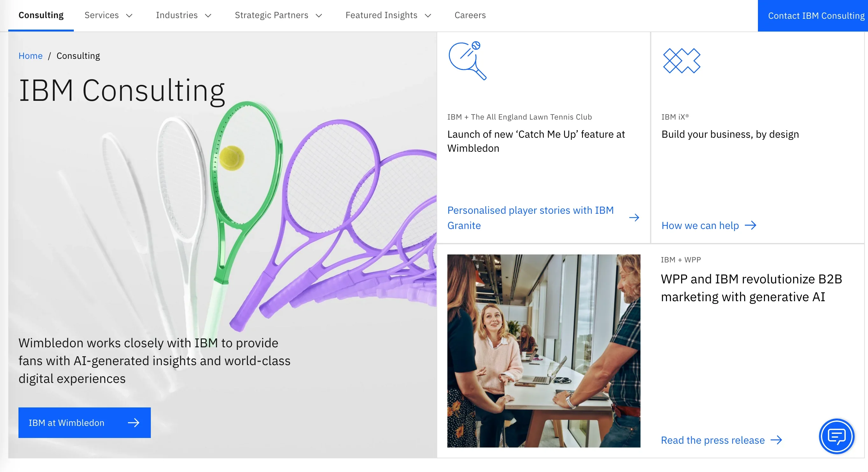Click the arrow next to How we can help
Image resolution: width=868 pixels, height=472 pixels.
pyautogui.click(x=750, y=226)
